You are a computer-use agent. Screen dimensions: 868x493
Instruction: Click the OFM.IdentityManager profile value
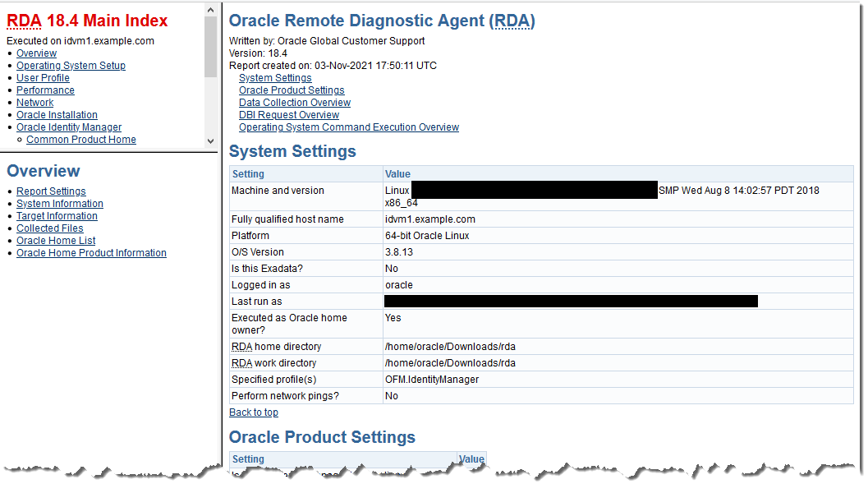coord(432,380)
